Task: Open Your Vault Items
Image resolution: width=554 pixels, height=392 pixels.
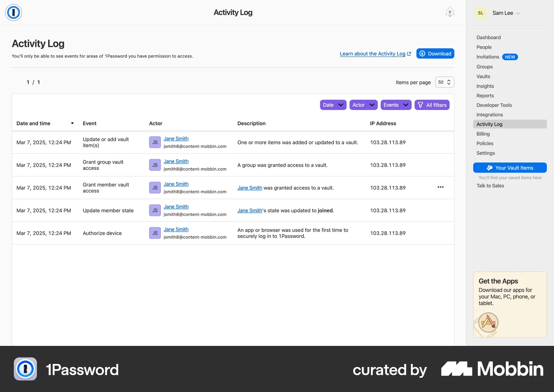Action: tap(510, 168)
